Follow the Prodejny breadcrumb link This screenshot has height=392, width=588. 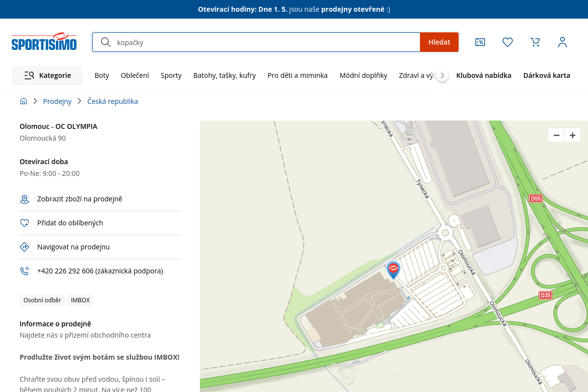pos(57,101)
